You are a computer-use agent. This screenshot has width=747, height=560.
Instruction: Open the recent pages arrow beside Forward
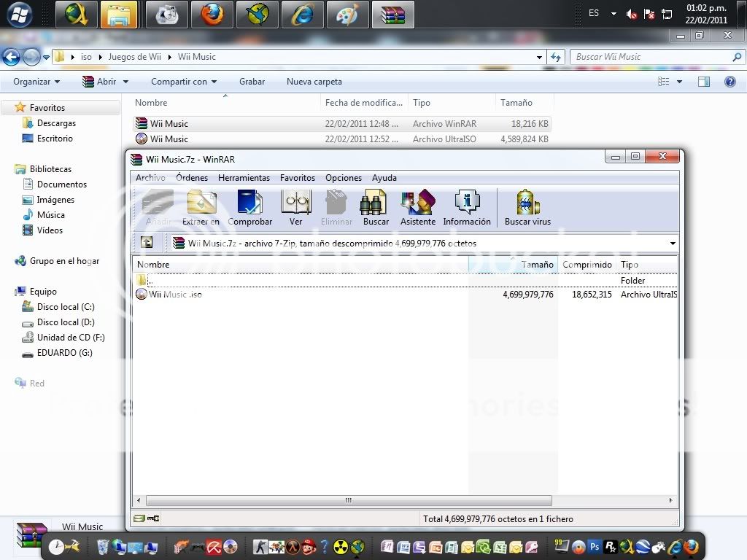[46, 57]
